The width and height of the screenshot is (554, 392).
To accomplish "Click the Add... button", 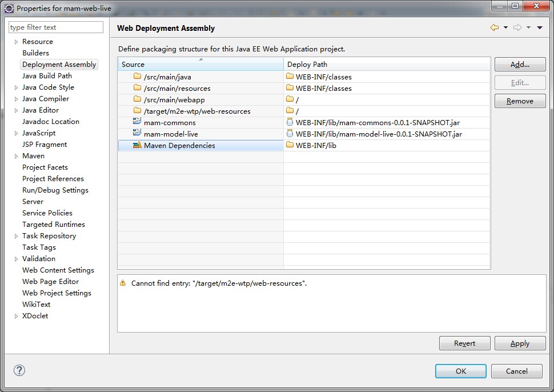I will [520, 65].
